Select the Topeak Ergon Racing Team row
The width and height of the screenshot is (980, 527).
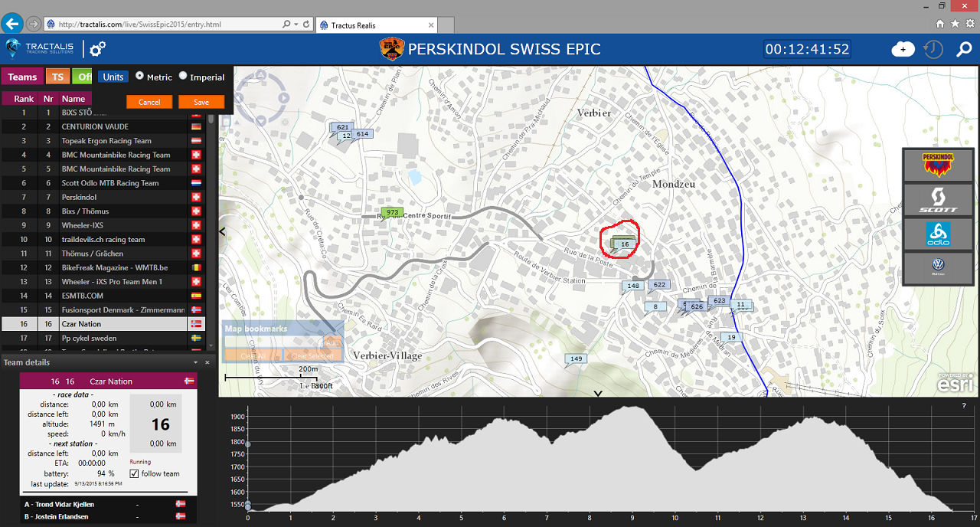tap(104, 140)
